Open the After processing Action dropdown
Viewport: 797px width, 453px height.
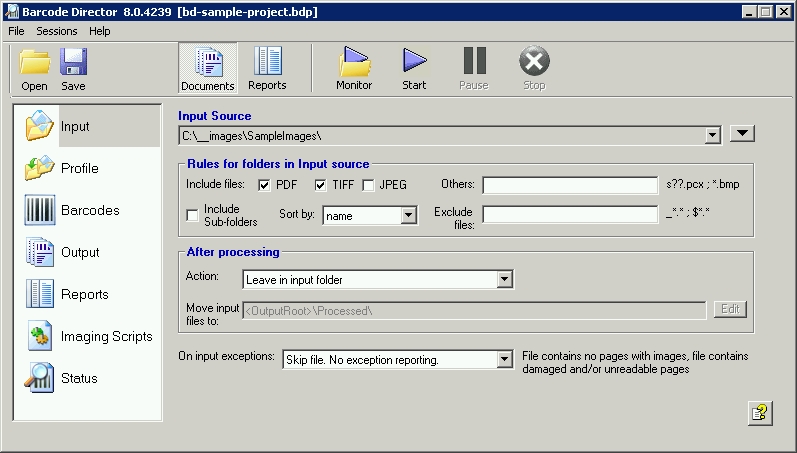click(504, 280)
